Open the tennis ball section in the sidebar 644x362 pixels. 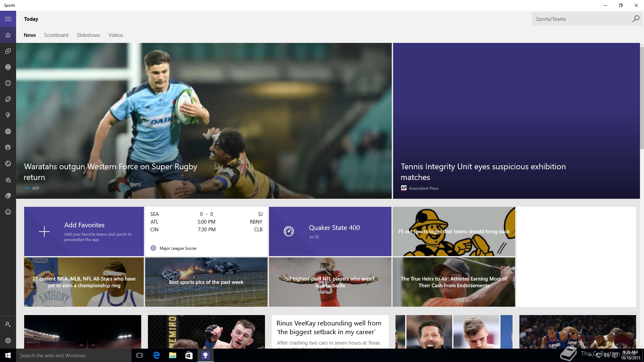point(8,164)
